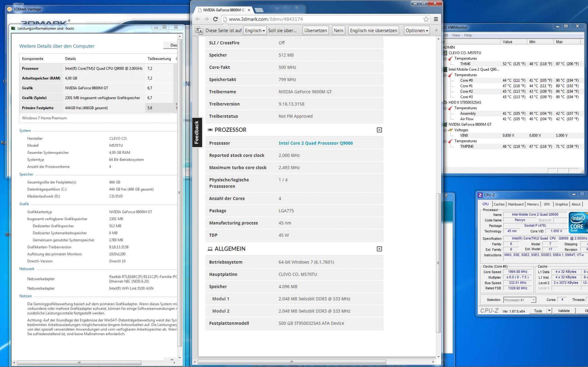Viewport: 588px width, 367px height.
Task: Click the 3DMark Vantage title bar icon
Action: (x=9, y=9)
